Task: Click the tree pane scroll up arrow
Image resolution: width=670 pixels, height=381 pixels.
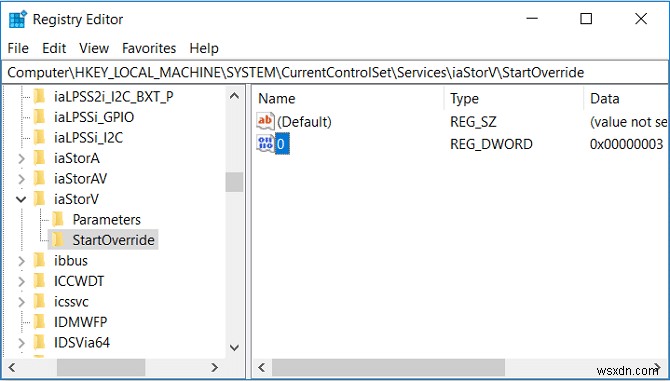Action: 234,96
